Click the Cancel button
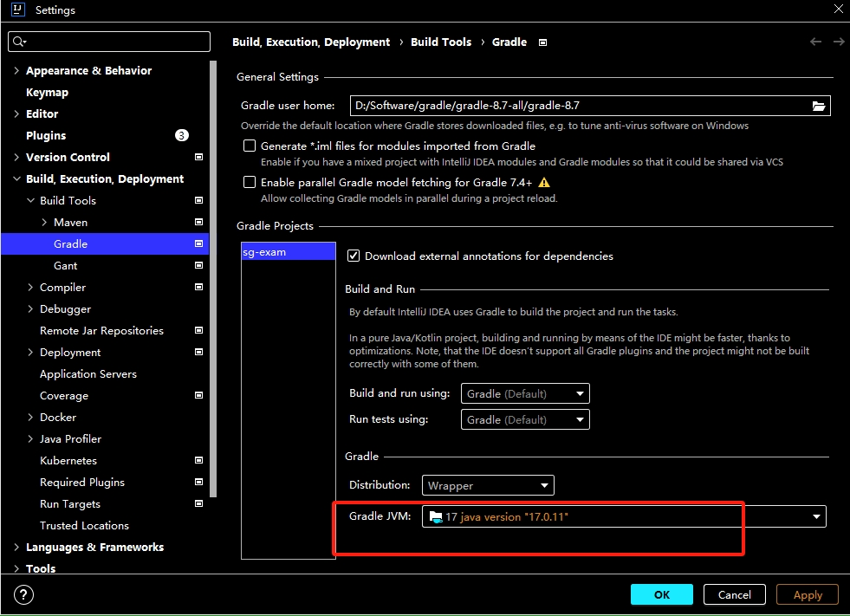 (735, 594)
